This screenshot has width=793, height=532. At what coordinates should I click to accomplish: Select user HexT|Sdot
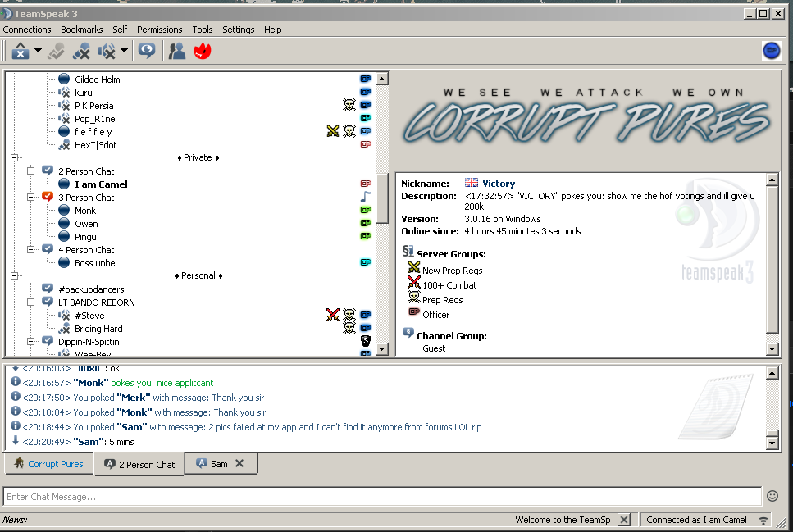96,145
